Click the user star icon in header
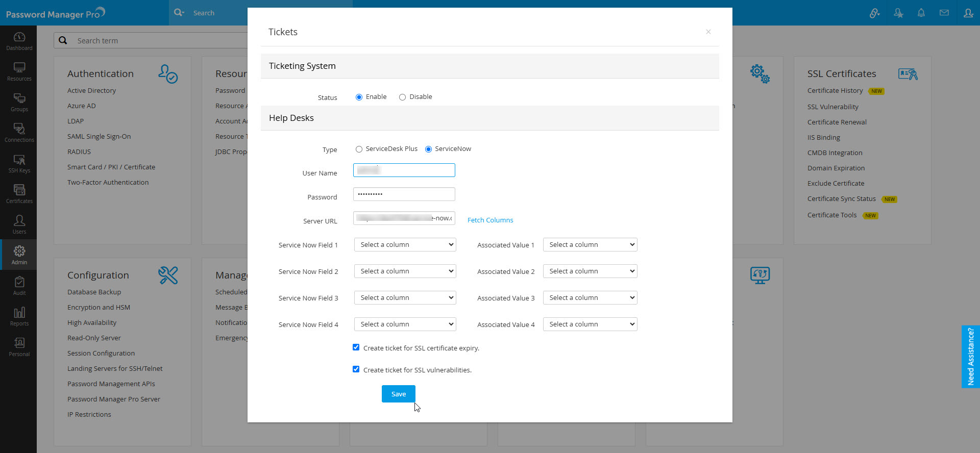The image size is (980, 453). pos(898,13)
